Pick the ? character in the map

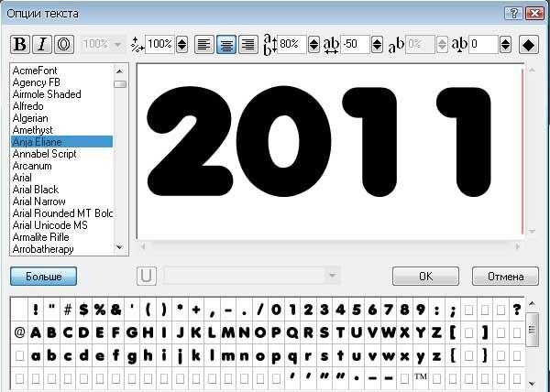[517, 310]
